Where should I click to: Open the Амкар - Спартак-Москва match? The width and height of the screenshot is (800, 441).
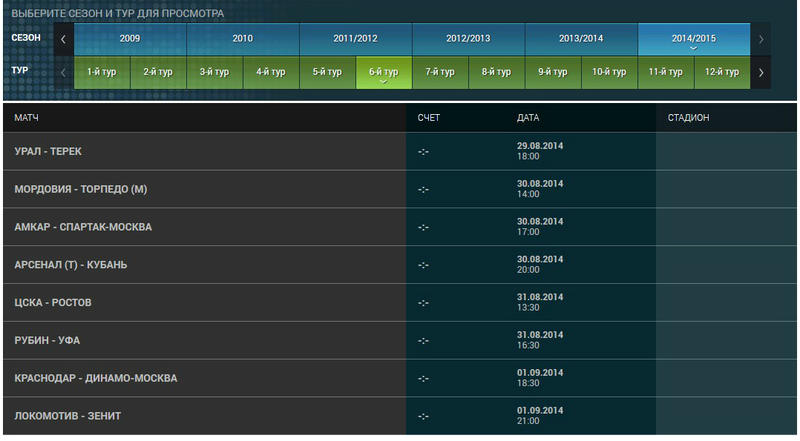(x=83, y=227)
